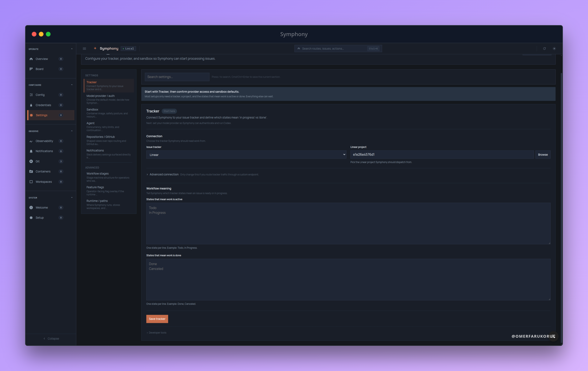Image resolution: width=588 pixels, height=371 pixels.
Task: Click the Containers icon in sidebar
Action: tap(31, 171)
